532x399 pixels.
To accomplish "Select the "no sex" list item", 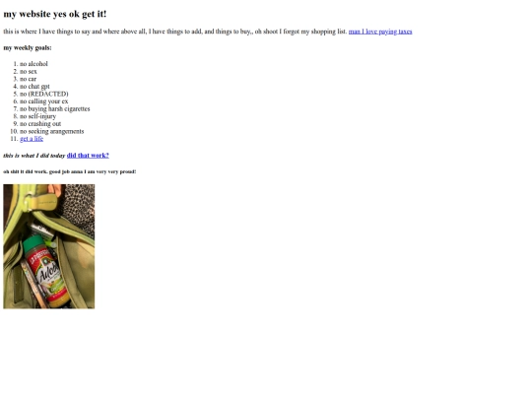I will (29, 71).
